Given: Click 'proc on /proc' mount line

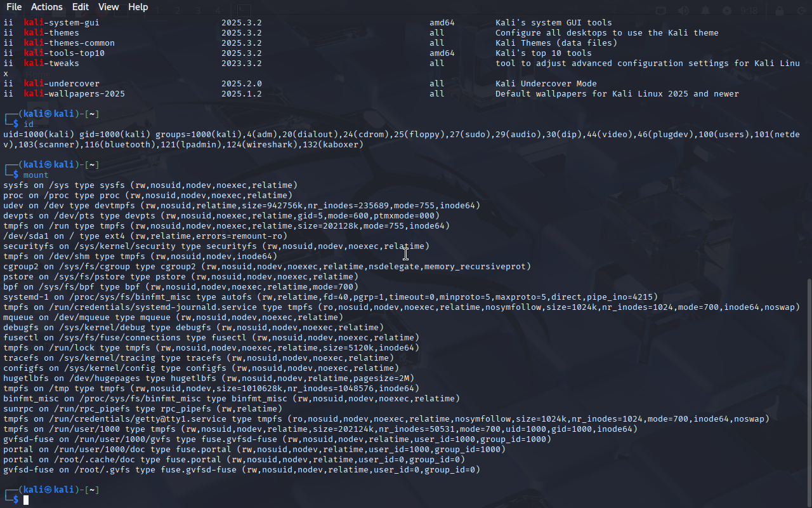Looking at the screenshot, I should click(x=148, y=196).
